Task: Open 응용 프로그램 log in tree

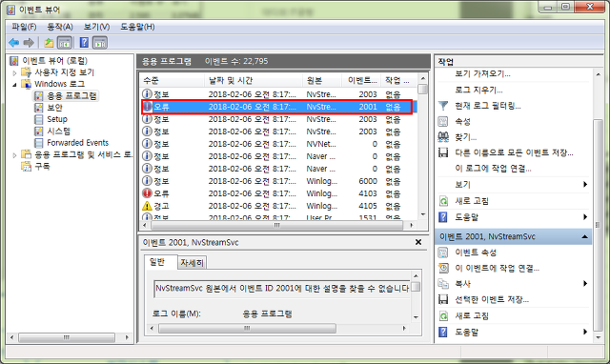Action: (72, 95)
